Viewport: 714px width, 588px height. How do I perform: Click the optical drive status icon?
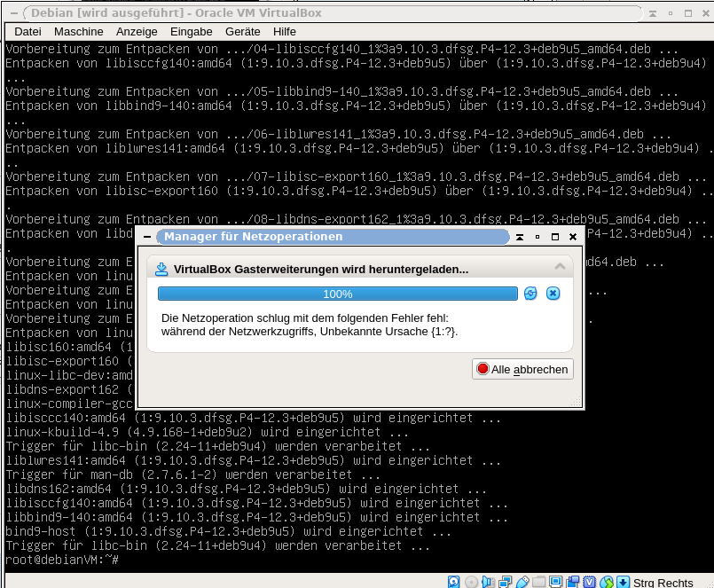(x=471, y=582)
